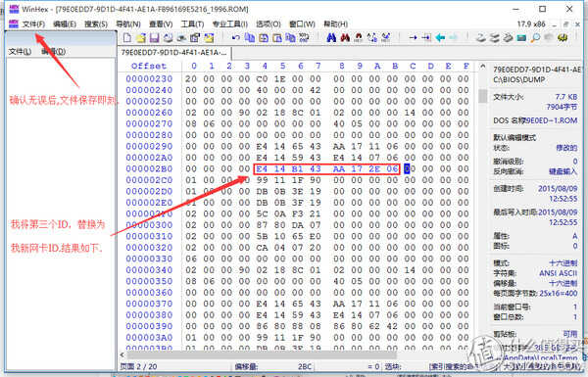This screenshot has width=588, height=377.
Task: Click the Go To Offset arrow icon
Action: [x=413, y=37]
